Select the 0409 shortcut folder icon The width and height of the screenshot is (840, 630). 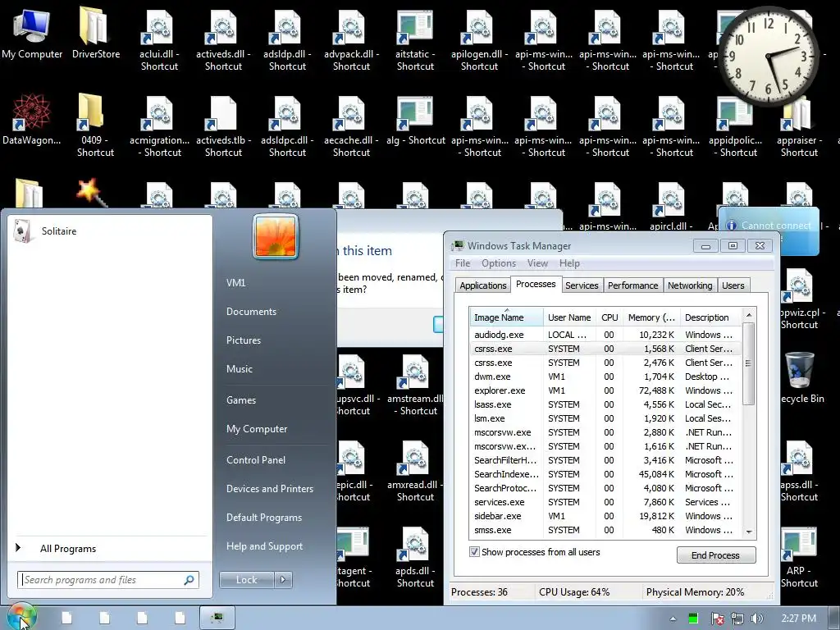pos(95,126)
